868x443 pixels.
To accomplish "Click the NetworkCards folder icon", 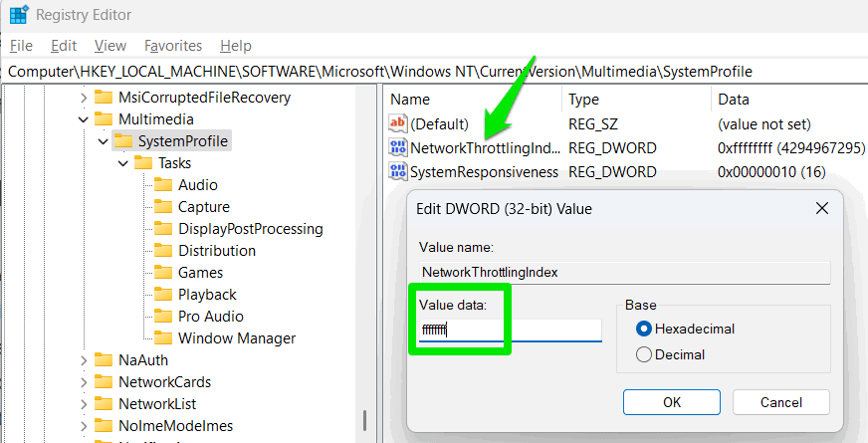I will (x=104, y=381).
